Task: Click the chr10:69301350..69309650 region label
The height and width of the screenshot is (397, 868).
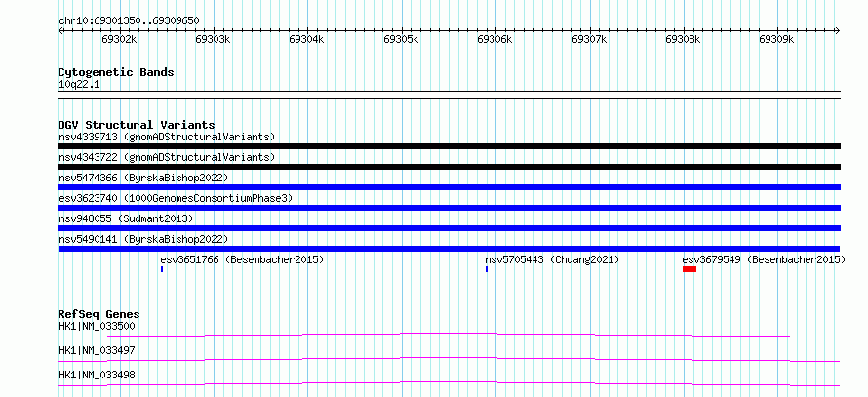Action: tap(129, 20)
